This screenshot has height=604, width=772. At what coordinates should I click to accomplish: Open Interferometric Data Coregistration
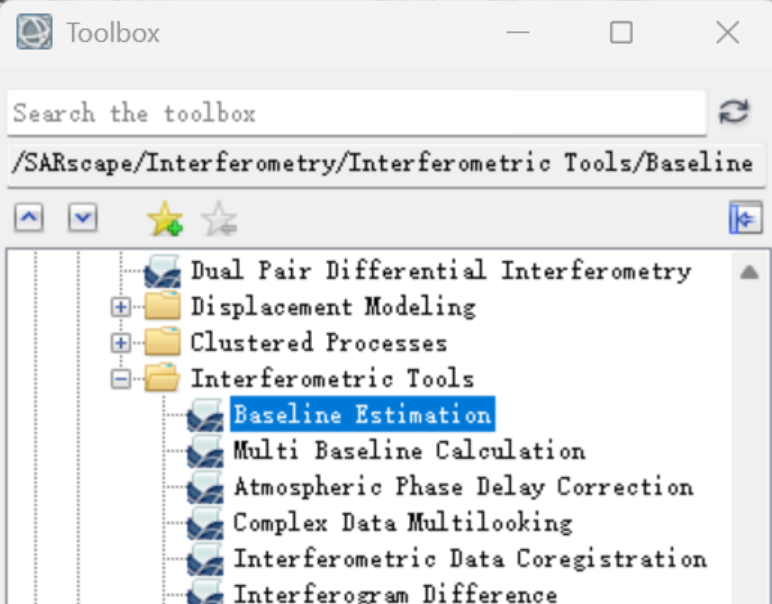coord(470,559)
